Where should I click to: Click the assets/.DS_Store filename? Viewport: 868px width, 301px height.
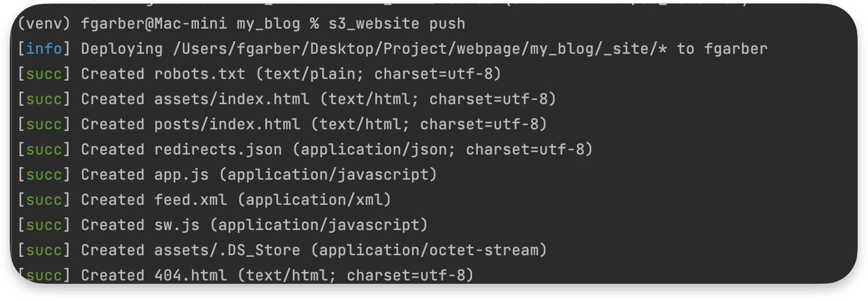point(227,251)
